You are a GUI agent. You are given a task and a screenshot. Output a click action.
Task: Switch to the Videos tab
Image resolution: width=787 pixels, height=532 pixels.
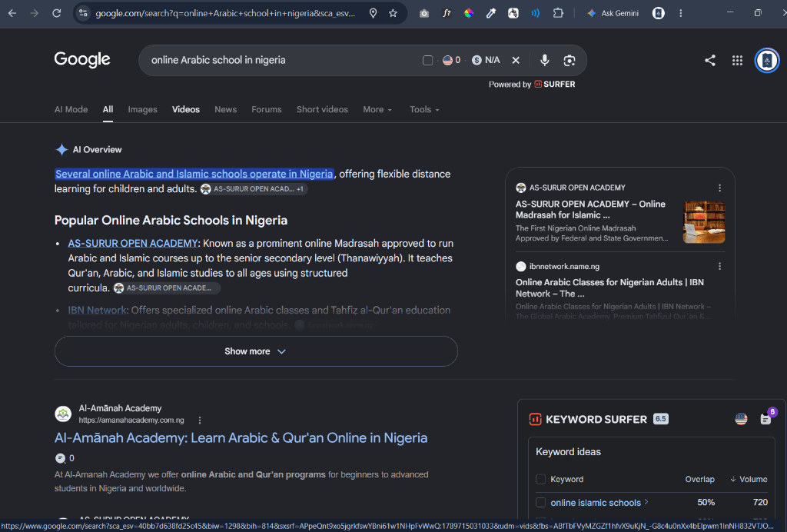pyautogui.click(x=186, y=109)
